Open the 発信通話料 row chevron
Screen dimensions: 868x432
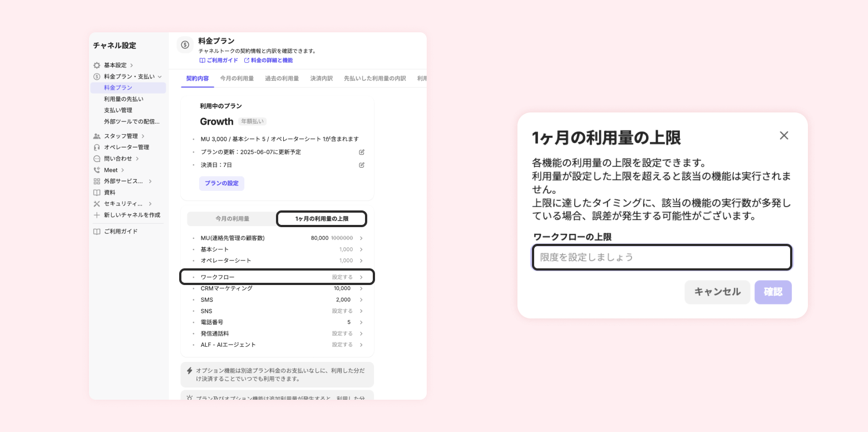pyautogui.click(x=361, y=333)
